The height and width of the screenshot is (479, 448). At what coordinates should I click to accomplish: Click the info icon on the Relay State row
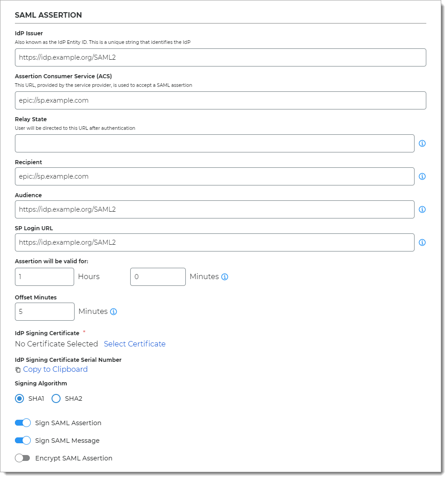pyautogui.click(x=422, y=143)
